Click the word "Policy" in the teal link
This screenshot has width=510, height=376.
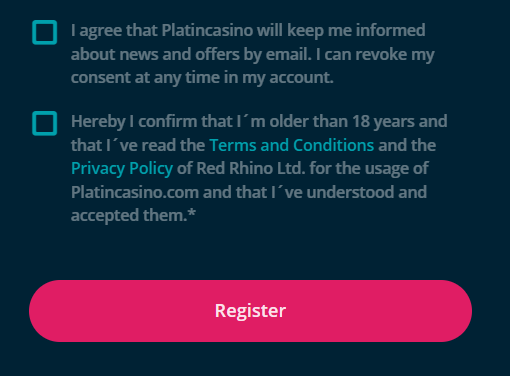(151, 169)
